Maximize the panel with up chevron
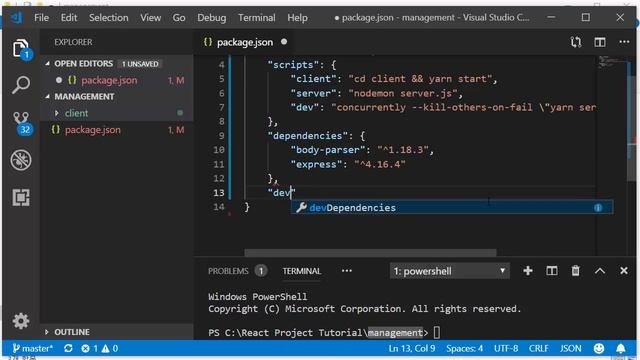 point(600,271)
